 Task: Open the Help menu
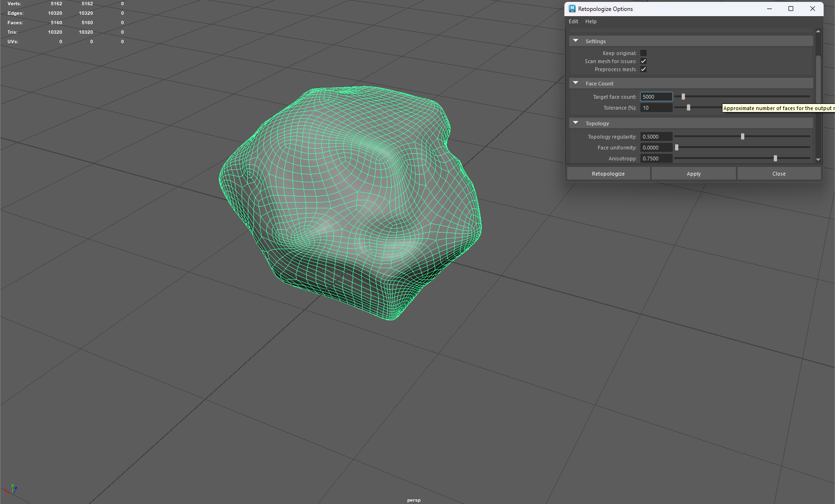point(591,21)
